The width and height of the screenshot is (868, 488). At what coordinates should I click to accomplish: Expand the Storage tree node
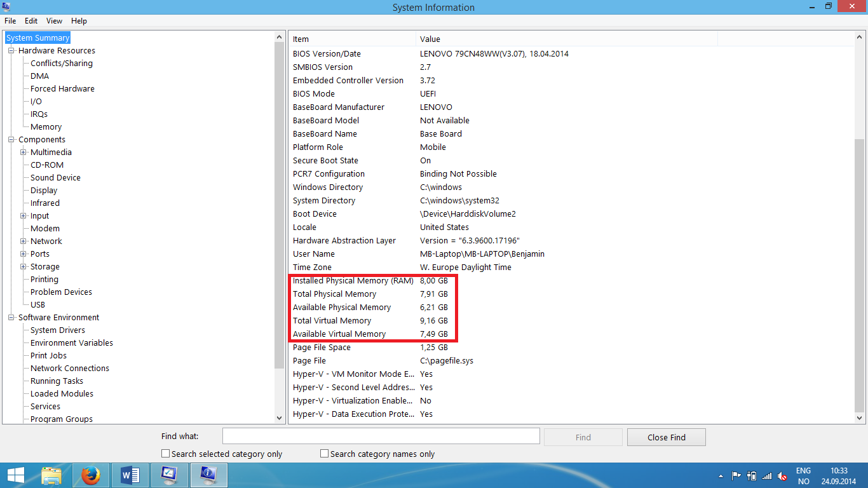(24, 267)
